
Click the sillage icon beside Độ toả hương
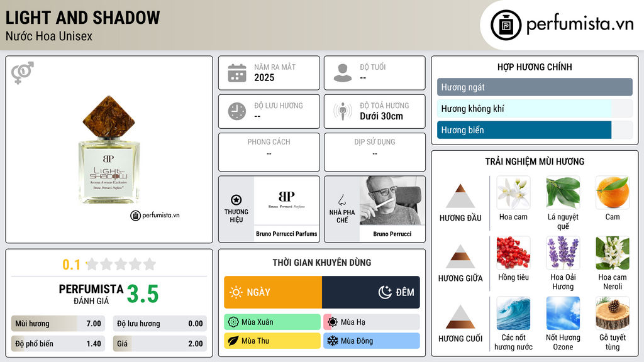(343, 111)
